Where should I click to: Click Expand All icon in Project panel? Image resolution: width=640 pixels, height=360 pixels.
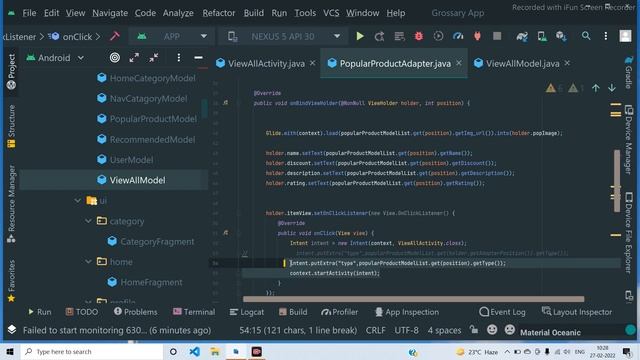pos(134,58)
